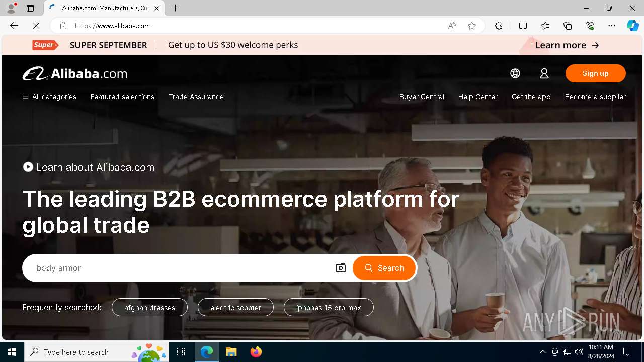Click the taskbar search box
Viewport: 644px width, 362px height.
point(98,352)
